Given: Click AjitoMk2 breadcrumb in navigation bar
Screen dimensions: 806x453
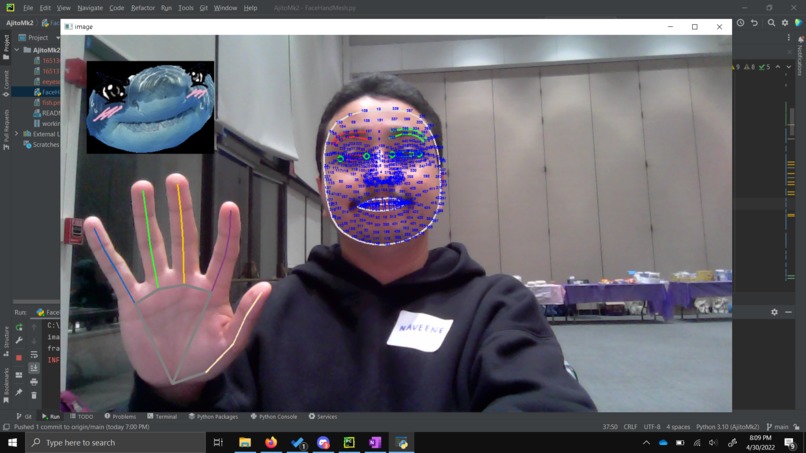Looking at the screenshot, I should tap(20, 23).
